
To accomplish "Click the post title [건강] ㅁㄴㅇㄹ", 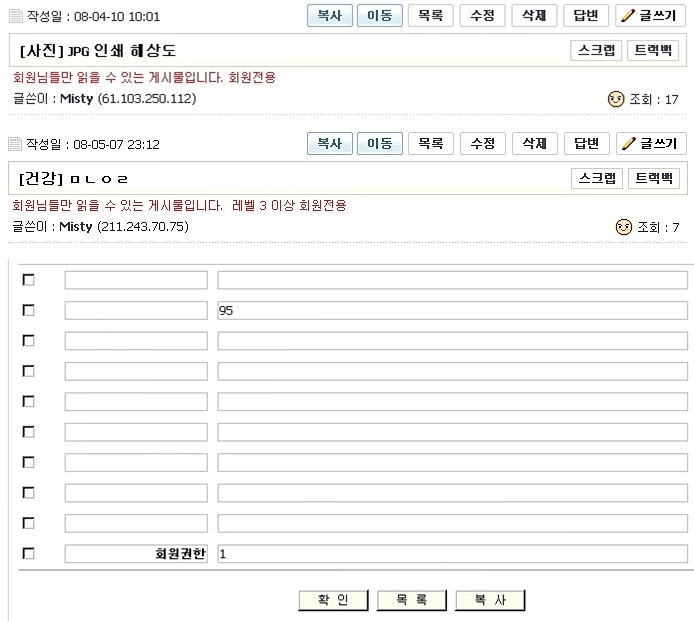I will (x=73, y=178).
